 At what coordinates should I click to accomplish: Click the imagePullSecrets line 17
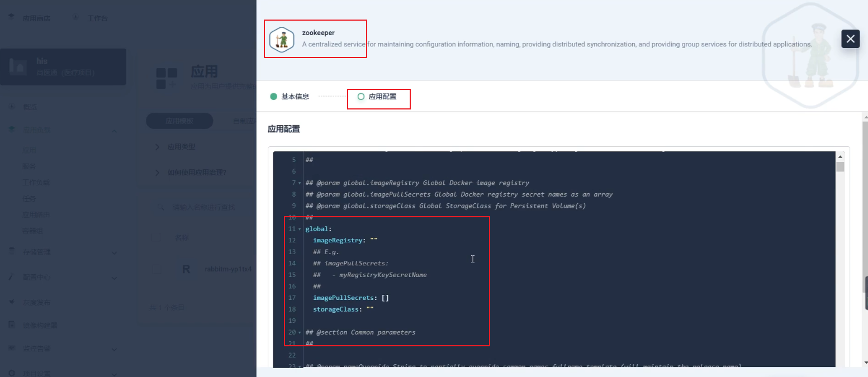coord(351,298)
